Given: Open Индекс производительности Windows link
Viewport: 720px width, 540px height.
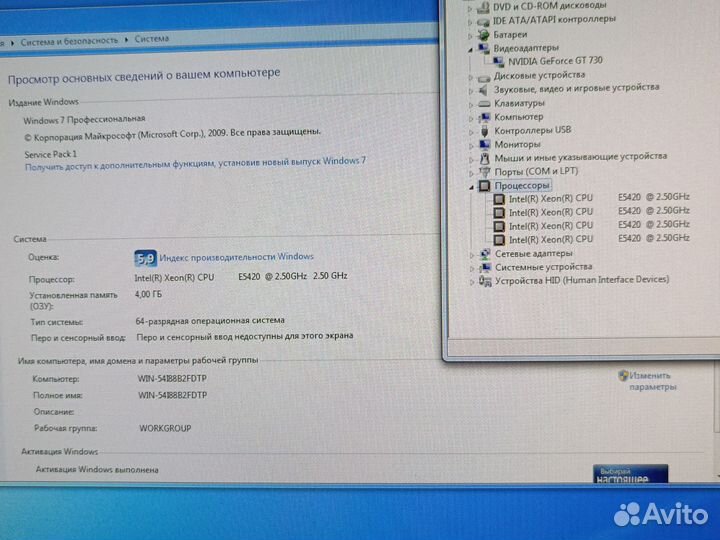Looking at the screenshot, I should [236, 257].
